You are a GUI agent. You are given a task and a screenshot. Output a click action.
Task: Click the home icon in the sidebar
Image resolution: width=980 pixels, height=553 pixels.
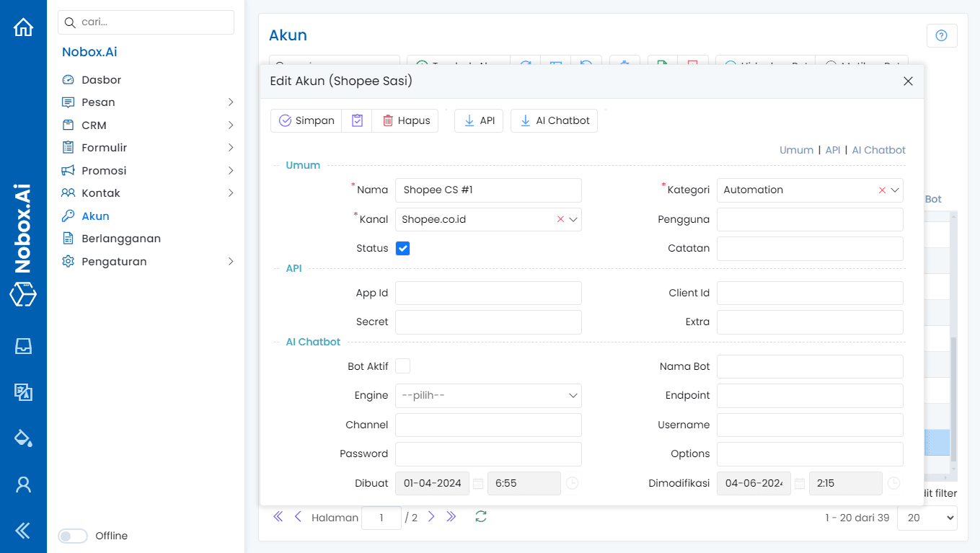click(x=23, y=27)
